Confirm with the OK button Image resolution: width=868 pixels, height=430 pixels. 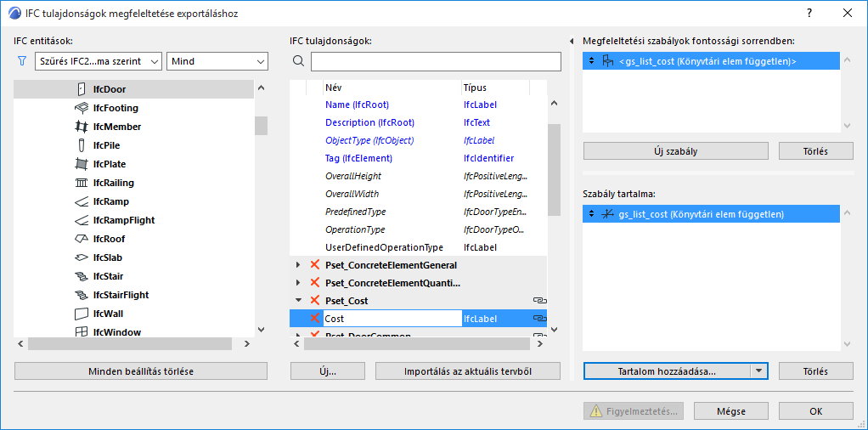(x=815, y=411)
